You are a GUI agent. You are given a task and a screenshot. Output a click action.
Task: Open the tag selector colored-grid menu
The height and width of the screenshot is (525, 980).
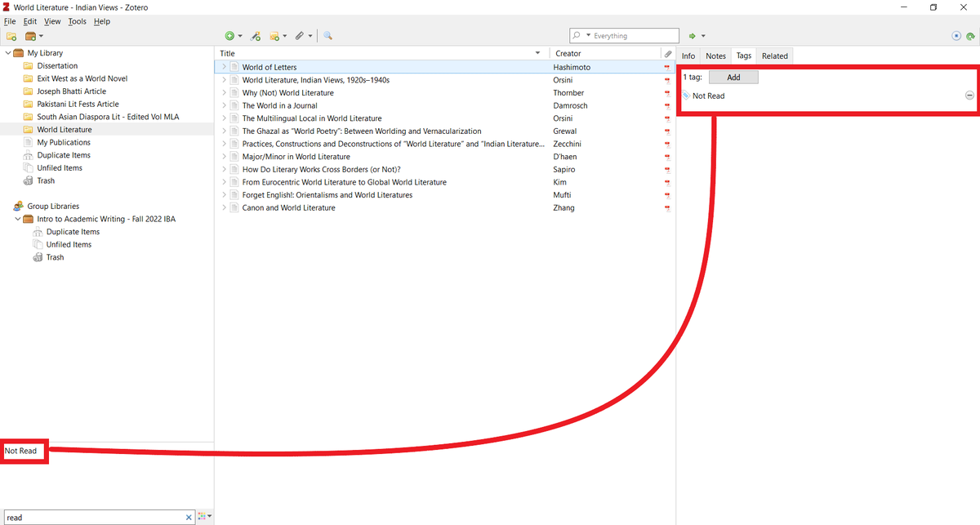click(x=203, y=517)
